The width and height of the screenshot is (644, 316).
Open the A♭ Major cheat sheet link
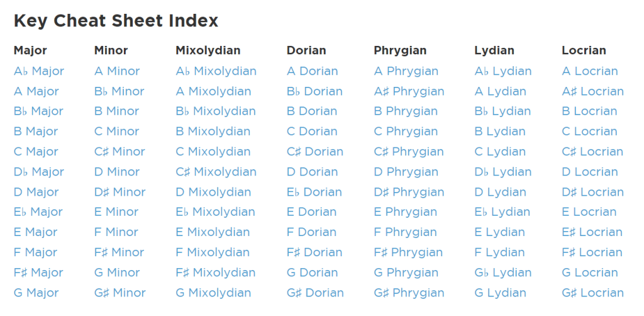(x=39, y=71)
